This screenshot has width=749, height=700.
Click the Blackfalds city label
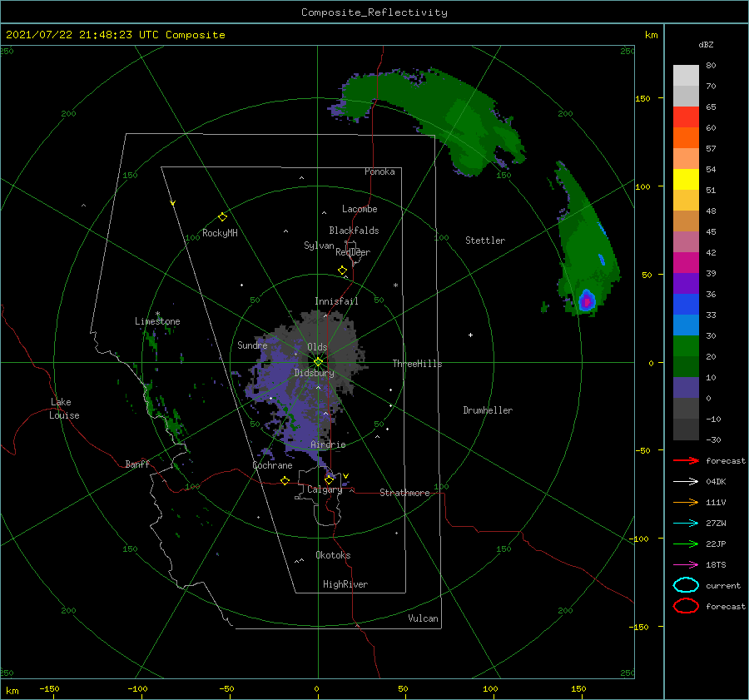click(x=354, y=231)
